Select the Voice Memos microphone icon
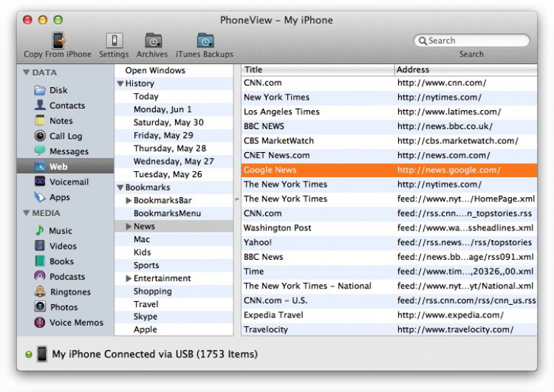This screenshot has width=554, height=392. (x=40, y=322)
